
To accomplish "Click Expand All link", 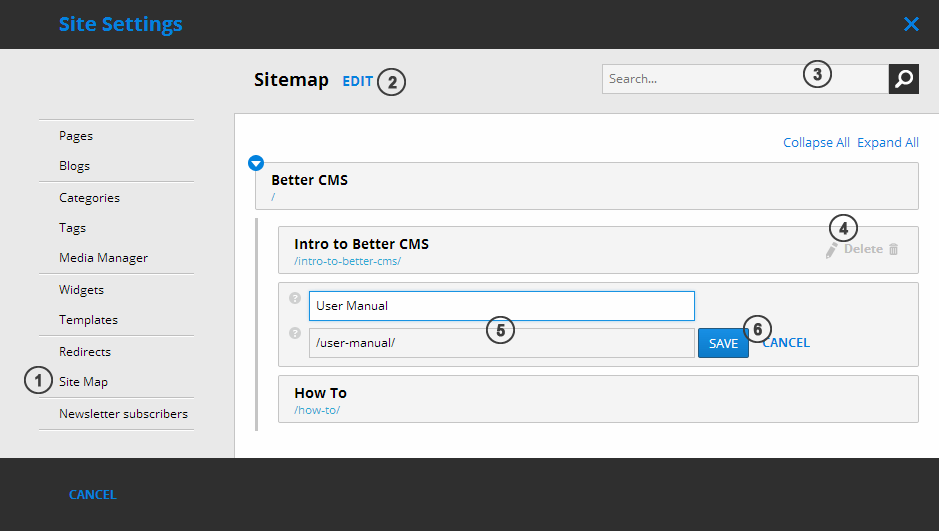I will (887, 142).
